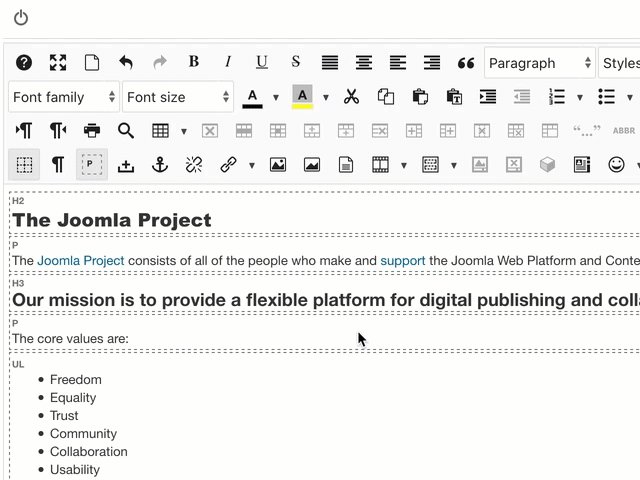
Task: Insert an article link
Action: [x=582, y=165]
